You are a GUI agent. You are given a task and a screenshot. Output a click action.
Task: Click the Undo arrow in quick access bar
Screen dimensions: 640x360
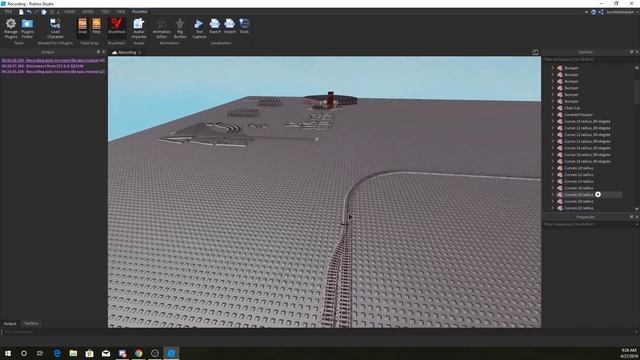click(29, 12)
